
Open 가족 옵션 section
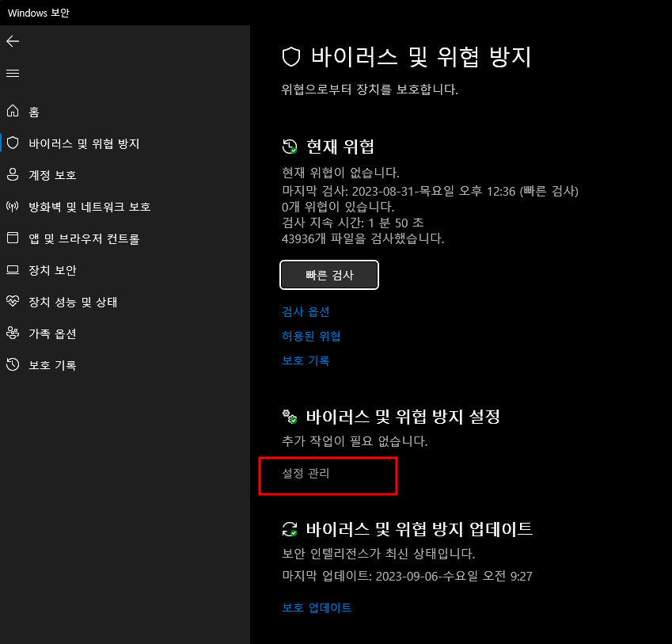point(125,333)
